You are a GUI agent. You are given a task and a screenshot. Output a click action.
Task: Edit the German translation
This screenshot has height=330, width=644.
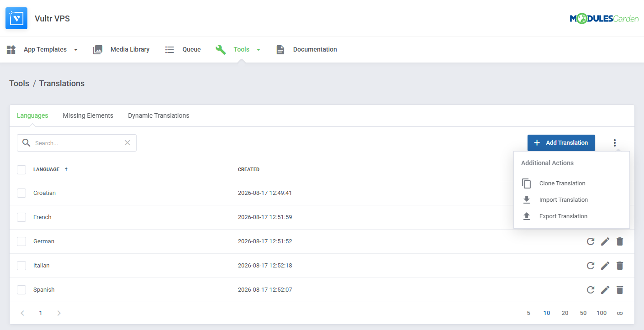click(x=605, y=241)
